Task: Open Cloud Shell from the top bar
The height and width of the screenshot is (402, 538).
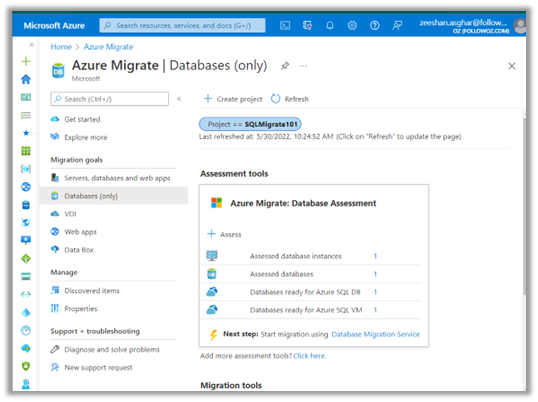Action: pos(285,25)
